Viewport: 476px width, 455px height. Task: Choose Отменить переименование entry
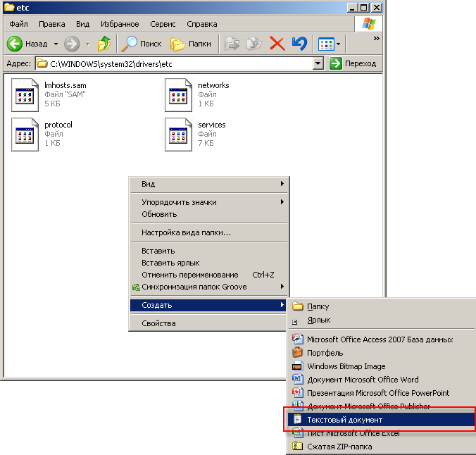tap(209, 275)
